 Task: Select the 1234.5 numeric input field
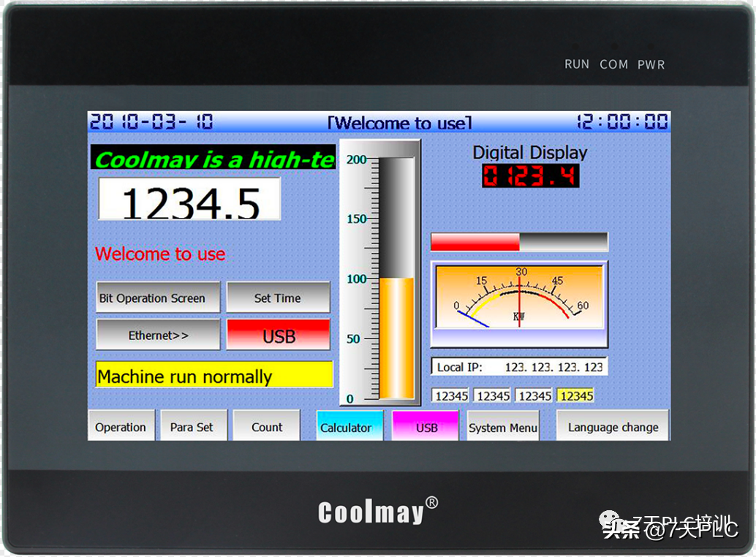190,200
